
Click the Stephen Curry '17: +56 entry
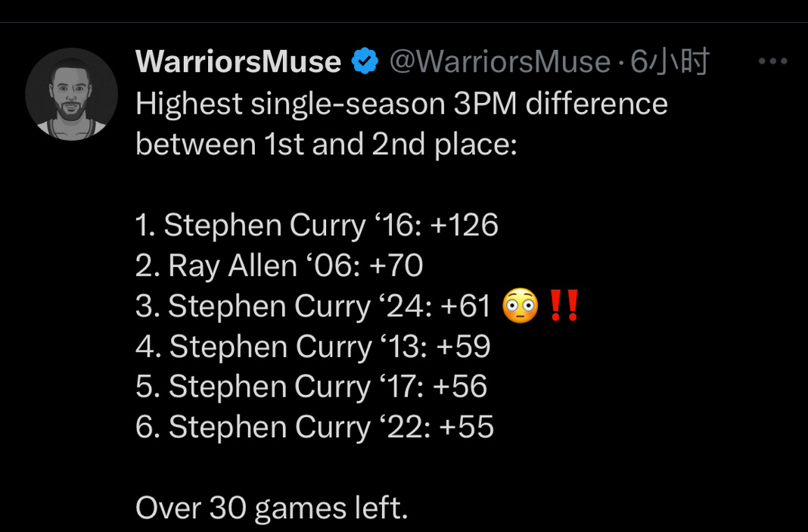point(312,387)
